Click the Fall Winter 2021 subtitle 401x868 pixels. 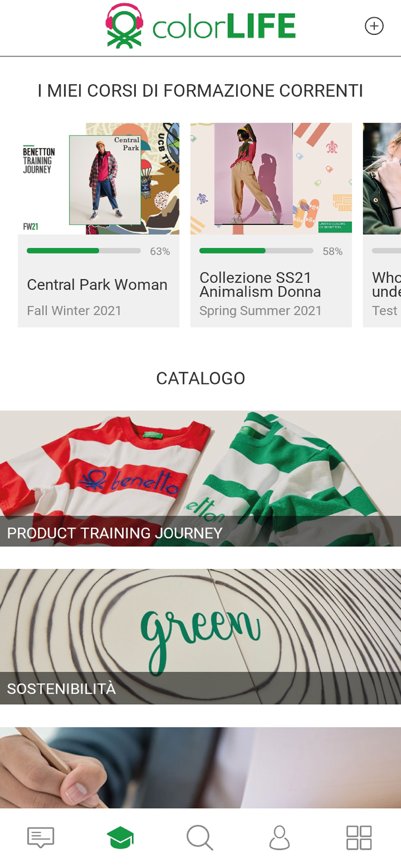pyautogui.click(x=74, y=311)
